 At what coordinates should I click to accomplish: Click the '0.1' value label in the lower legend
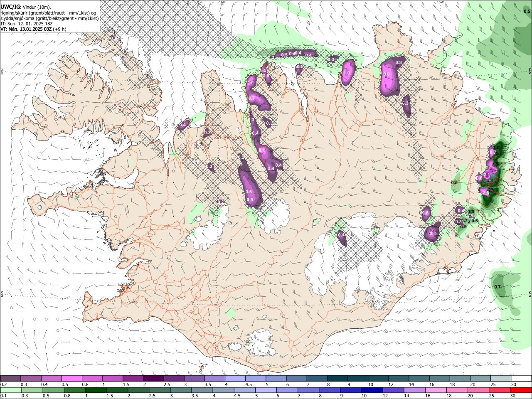pos(3,396)
